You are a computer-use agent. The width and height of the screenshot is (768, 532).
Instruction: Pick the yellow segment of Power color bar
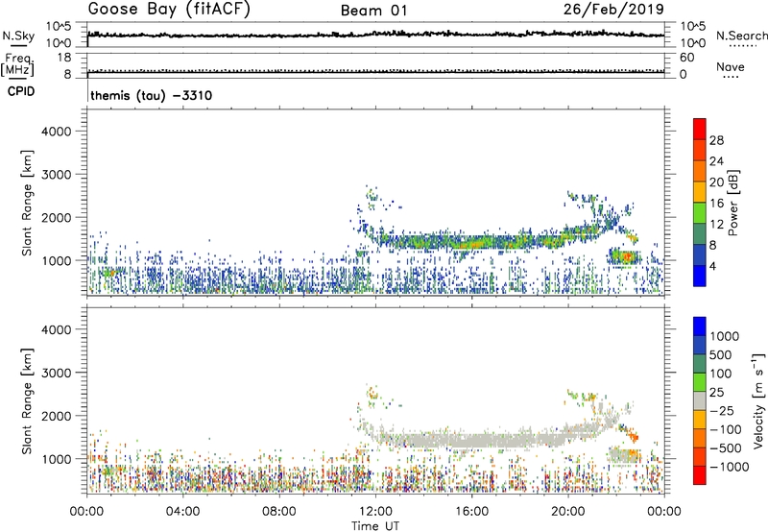pyautogui.click(x=700, y=192)
